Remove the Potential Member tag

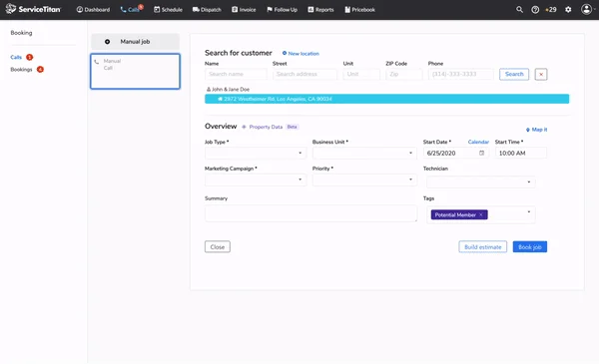point(480,214)
